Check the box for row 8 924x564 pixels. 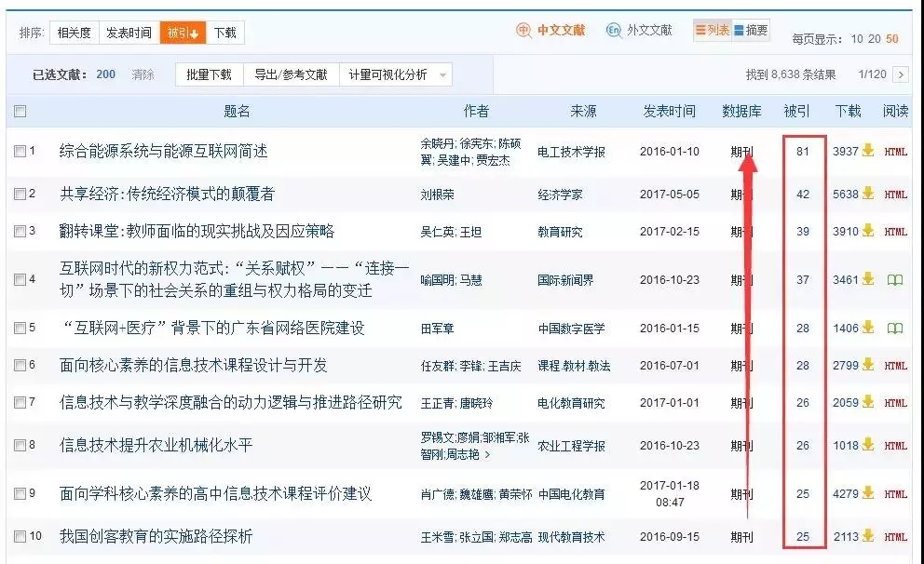20,445
